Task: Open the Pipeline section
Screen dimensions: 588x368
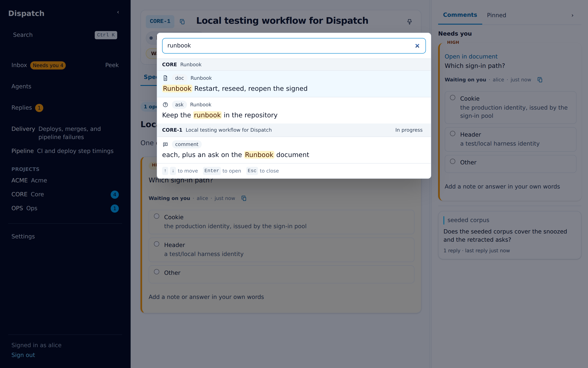Action: 65,151
